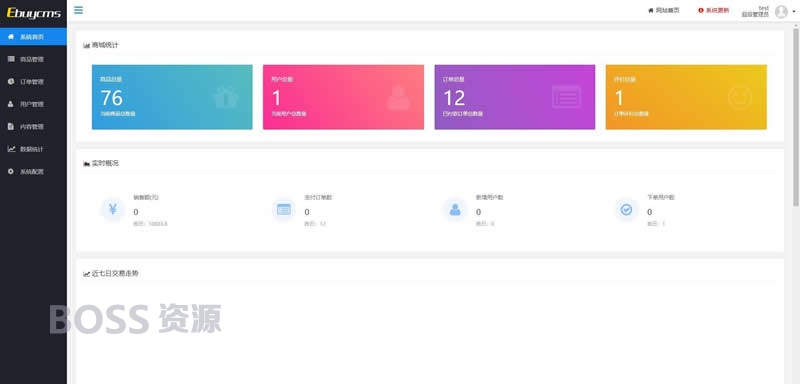
Task: Click the yen currency icon for 销售额
Action: (x=113, y=209)
